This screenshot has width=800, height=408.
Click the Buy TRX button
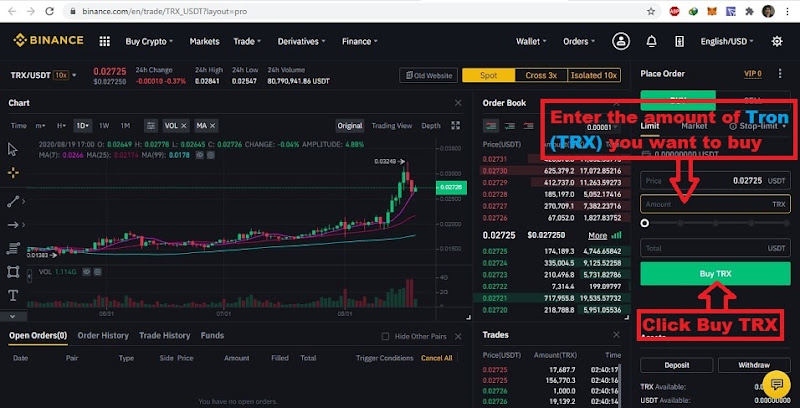(715, 274)
